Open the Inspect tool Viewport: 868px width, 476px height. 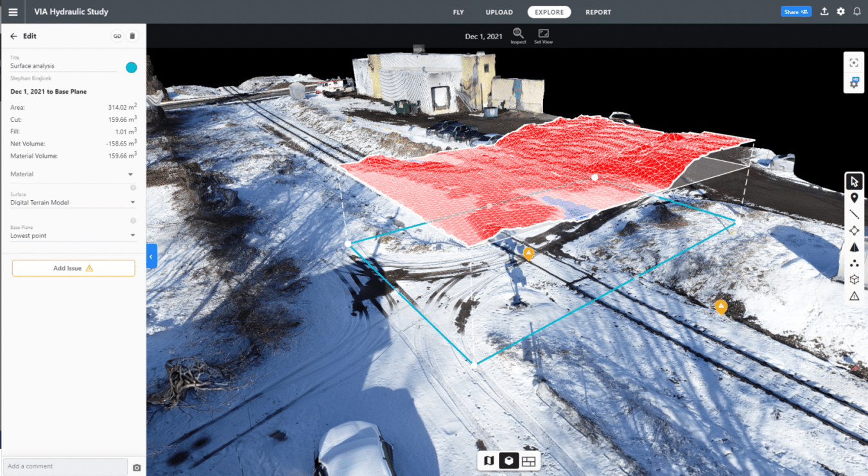(517, 33)
